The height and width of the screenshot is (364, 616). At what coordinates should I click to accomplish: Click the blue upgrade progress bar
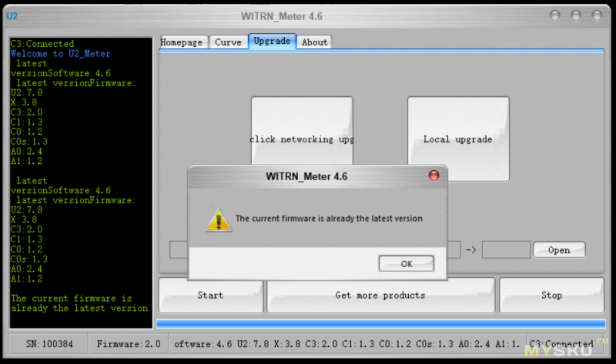coord(380,323)
